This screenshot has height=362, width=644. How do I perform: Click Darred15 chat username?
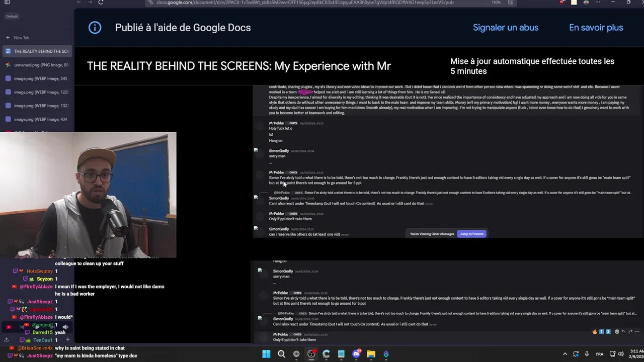(43, 332)
